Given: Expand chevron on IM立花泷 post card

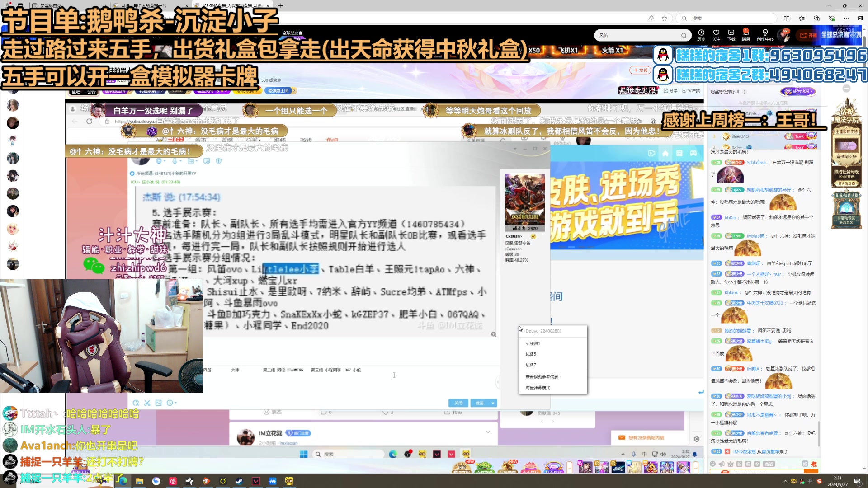Looking at the screenshot, I should click(x=488, y=432).
